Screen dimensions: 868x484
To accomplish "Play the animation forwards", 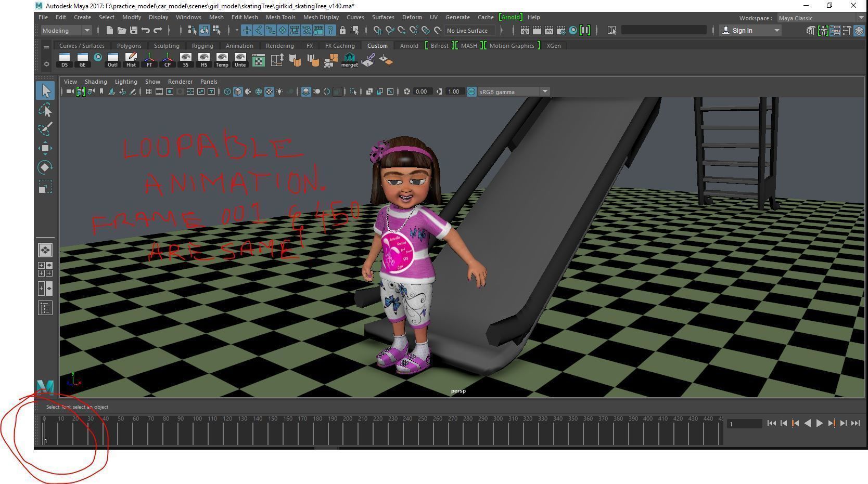I will (x=820, y=424).
